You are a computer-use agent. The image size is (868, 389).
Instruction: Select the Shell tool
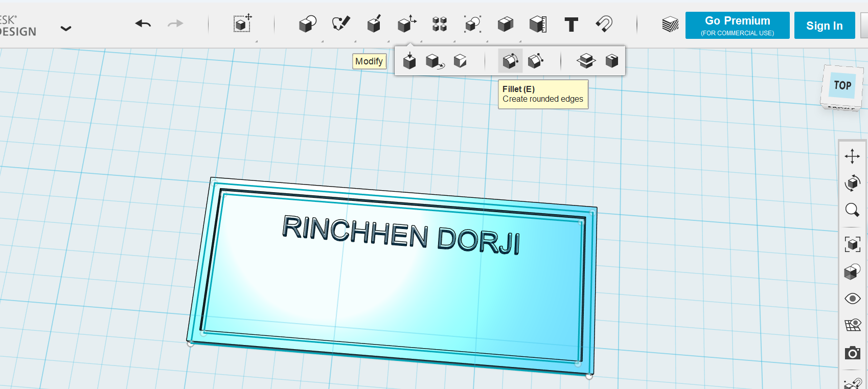[612, 61]
